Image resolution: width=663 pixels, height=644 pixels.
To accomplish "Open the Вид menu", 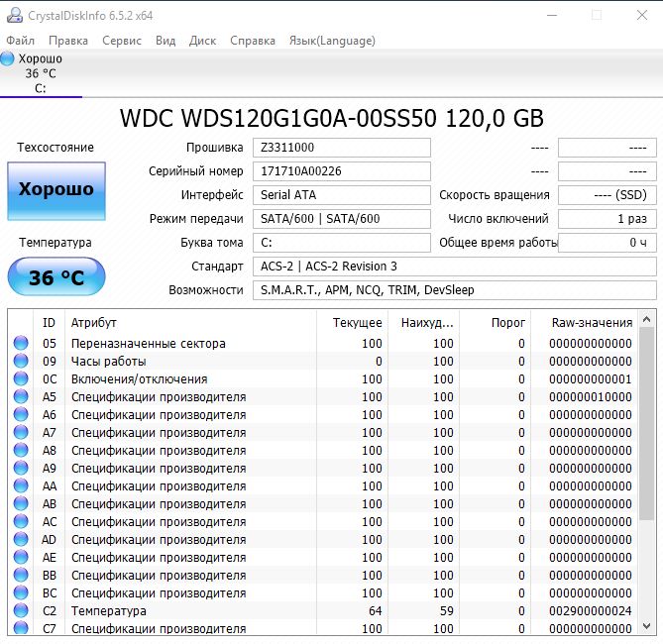I will point(166,41).
